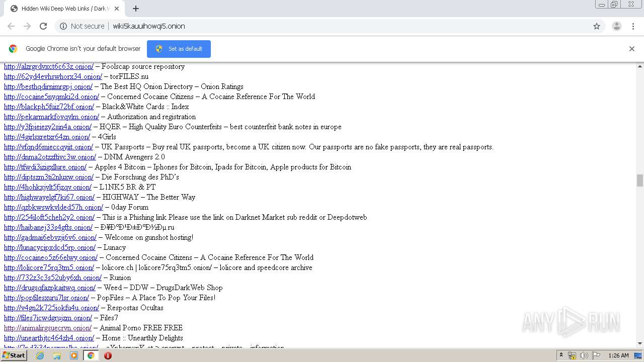
Task: Select the text 'Welcome on gunshot hosting!'
Action: click(149, 237)
